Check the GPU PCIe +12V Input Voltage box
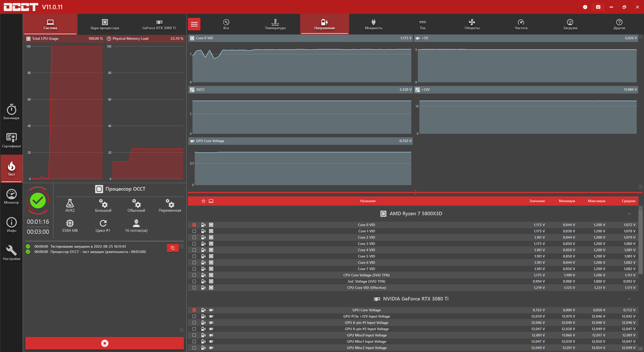This screenshot has width=644, height=352. 194,316
